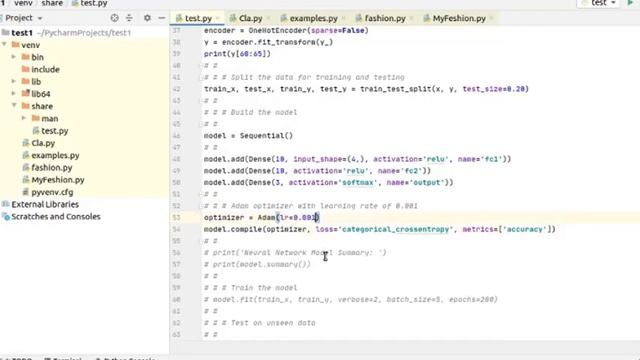The image size is (640, 360).
Task: Click line number 48 in gutter
Action: (x=176, y=159)
